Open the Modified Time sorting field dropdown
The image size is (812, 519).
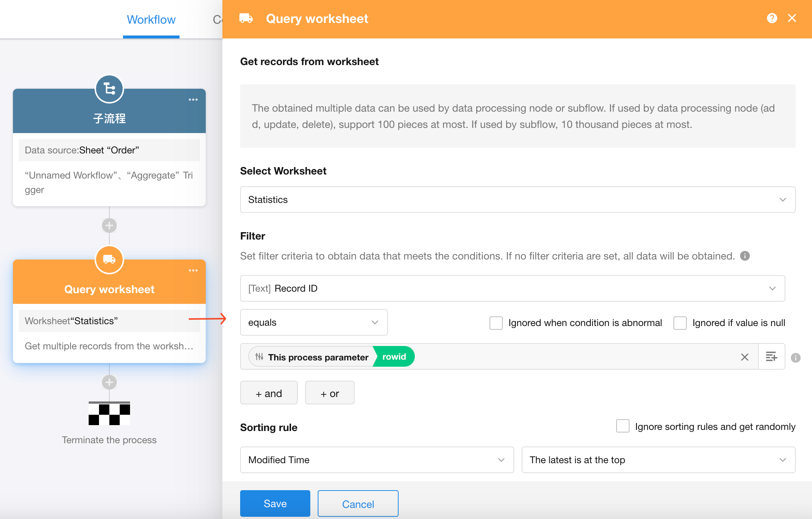pyautogui.click(x=376, y=460)
